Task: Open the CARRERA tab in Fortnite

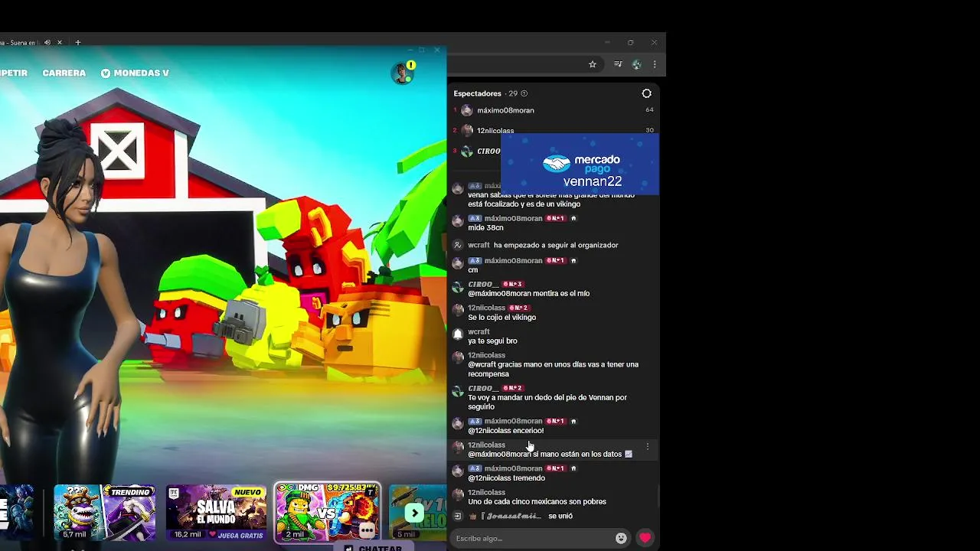Action: point(64,73)
